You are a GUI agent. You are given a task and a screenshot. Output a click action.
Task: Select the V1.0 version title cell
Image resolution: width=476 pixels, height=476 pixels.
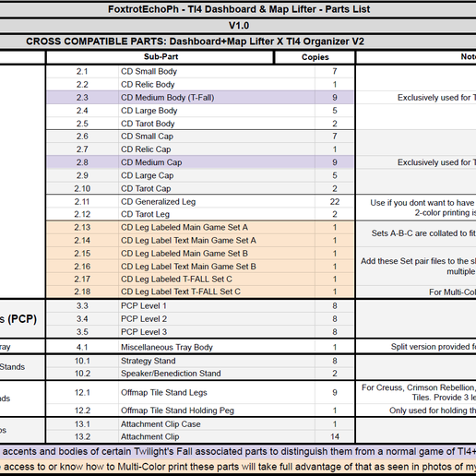[x=238, y=26]
